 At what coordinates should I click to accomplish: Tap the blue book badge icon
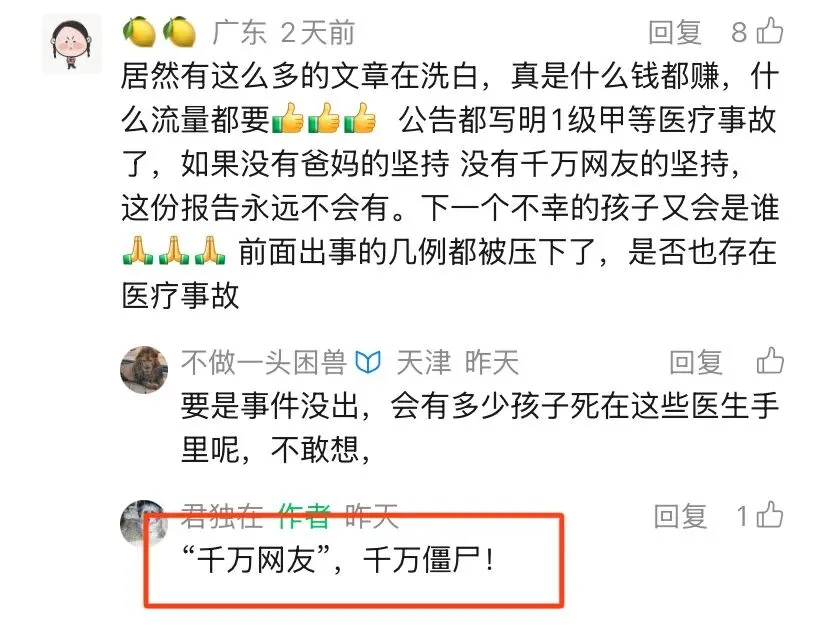click(368, 362)
